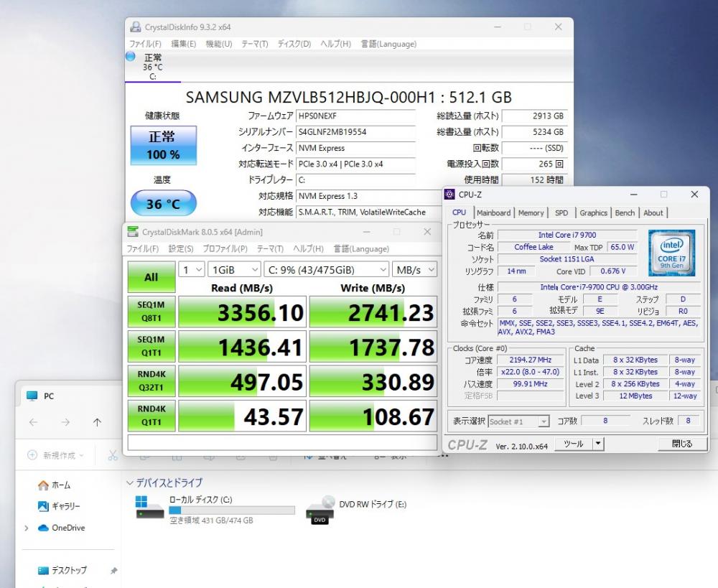Click the Intel Core i7 9700 name field
Image resolution: width=718 pixels, height=588 pixels.
click(x=567, y=235)
